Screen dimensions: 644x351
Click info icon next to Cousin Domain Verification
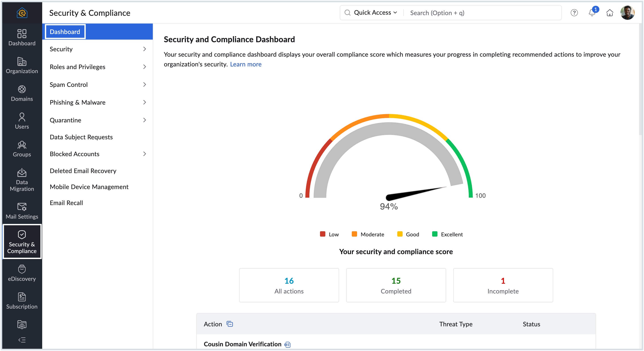tap(287, 345)
